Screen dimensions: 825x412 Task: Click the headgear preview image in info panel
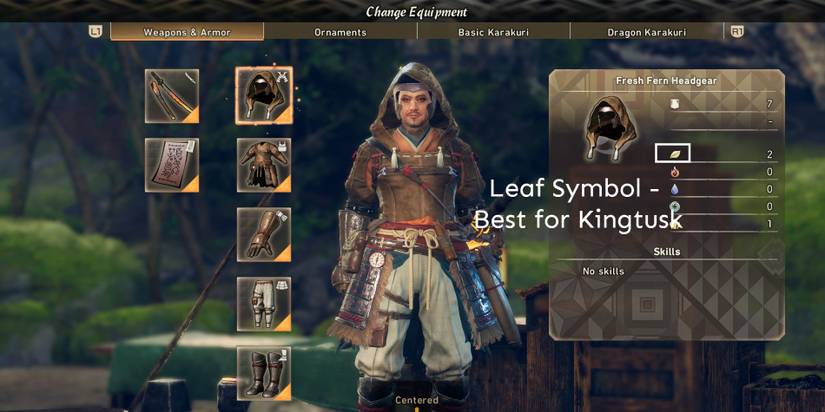tap(610, 128)
